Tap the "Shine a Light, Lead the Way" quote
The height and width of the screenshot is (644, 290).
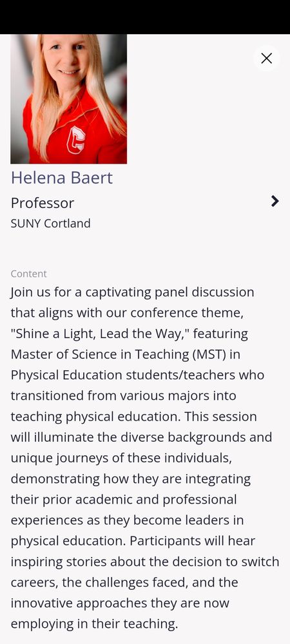pos(100,334)
